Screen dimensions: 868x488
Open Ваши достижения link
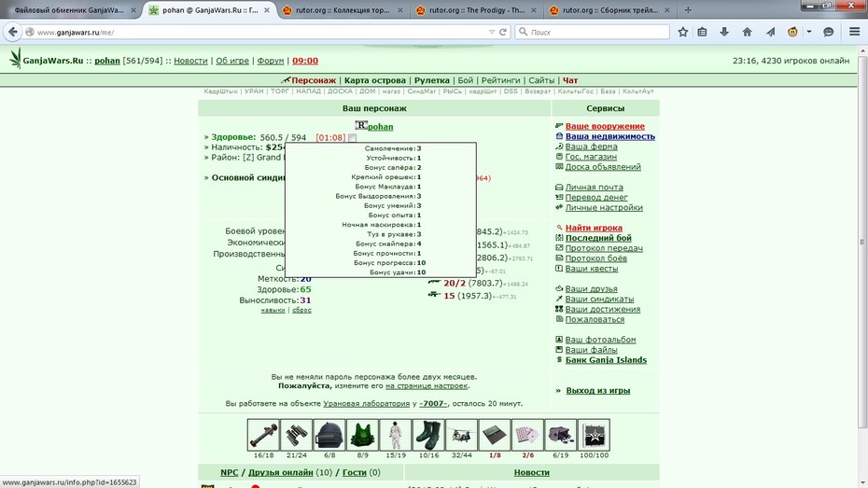(603, 309)
